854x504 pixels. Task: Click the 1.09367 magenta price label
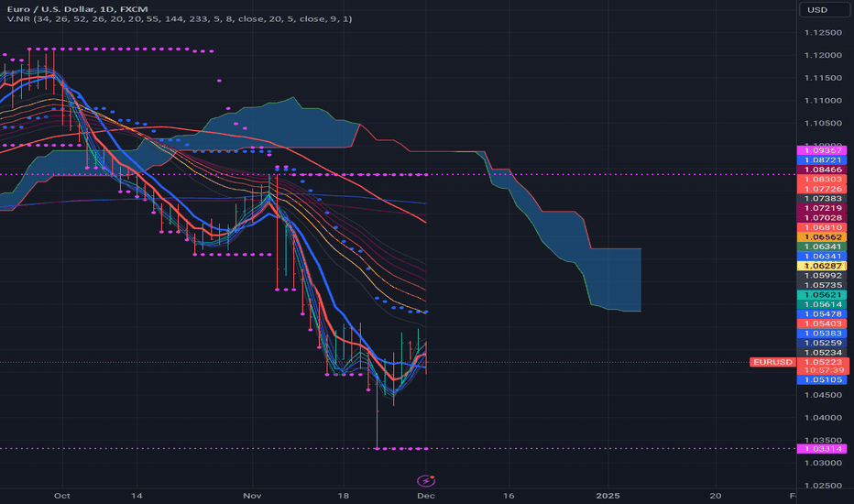[x=822, y=150]
